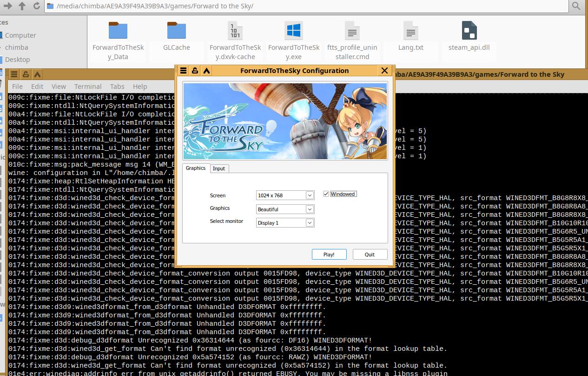This screenshot has height=376, width=588.
Task: Open the terminal Terminal menu
Action: 88,87
